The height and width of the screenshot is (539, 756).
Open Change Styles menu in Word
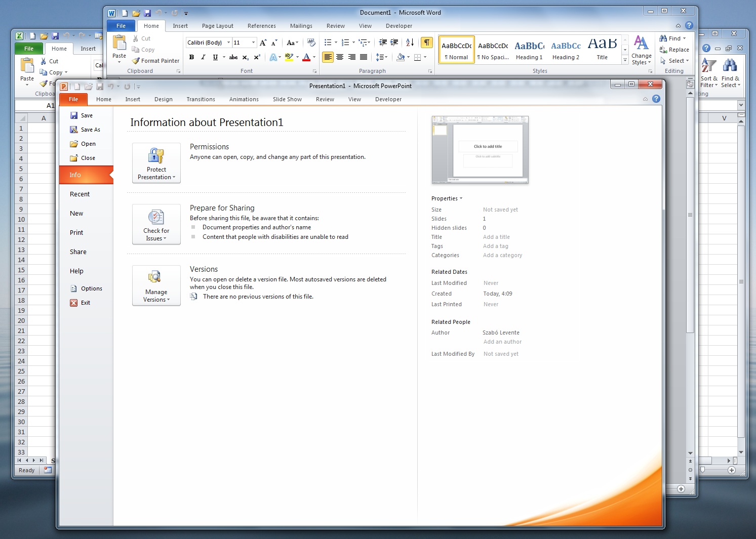(641, 51)
